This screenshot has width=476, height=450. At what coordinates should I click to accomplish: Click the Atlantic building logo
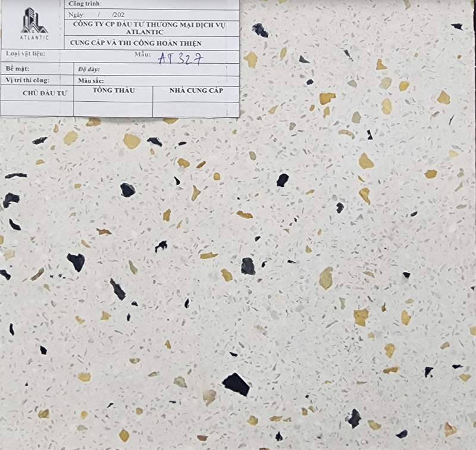(35, 21)
